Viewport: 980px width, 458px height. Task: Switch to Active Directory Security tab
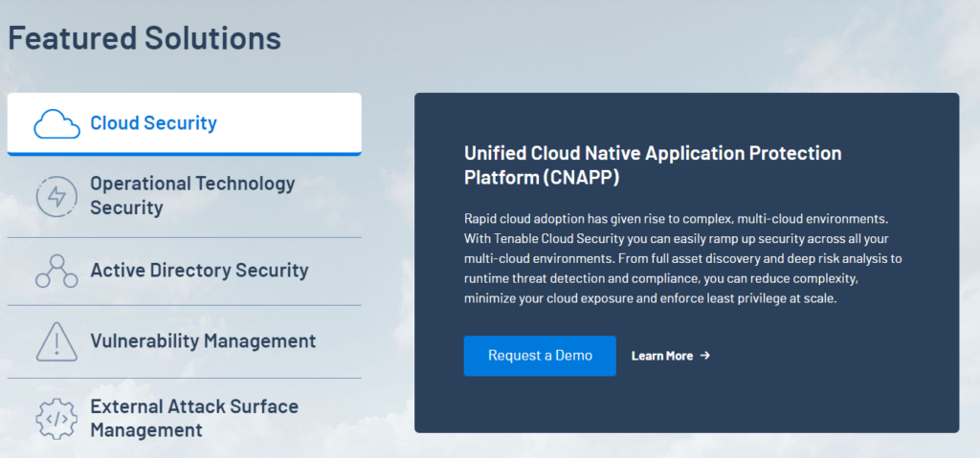(x=185, y=272)
